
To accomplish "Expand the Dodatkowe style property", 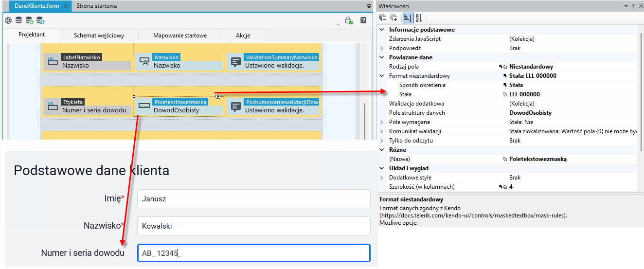I will [x=382, y=178].
